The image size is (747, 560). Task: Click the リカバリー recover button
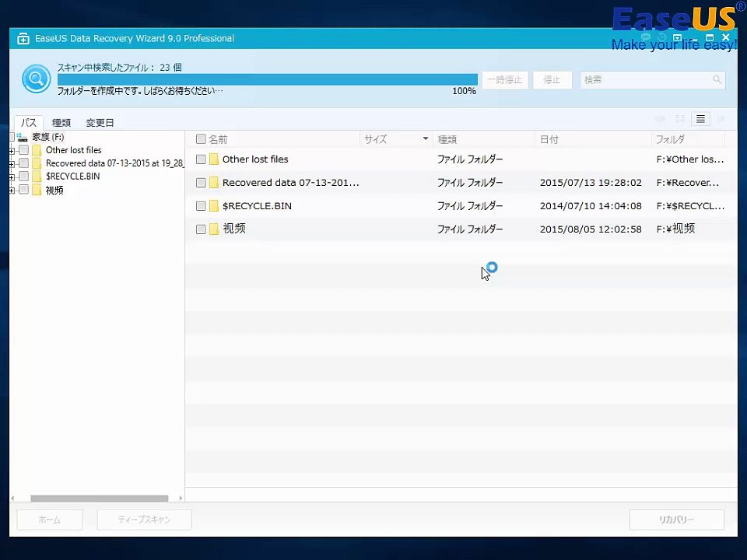(x=676, y=520)
